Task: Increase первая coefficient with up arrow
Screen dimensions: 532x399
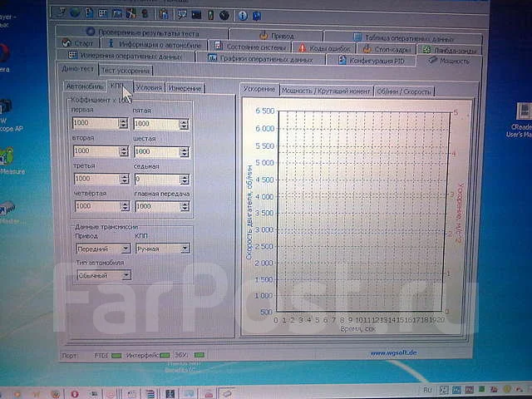Action: point(124,121)
